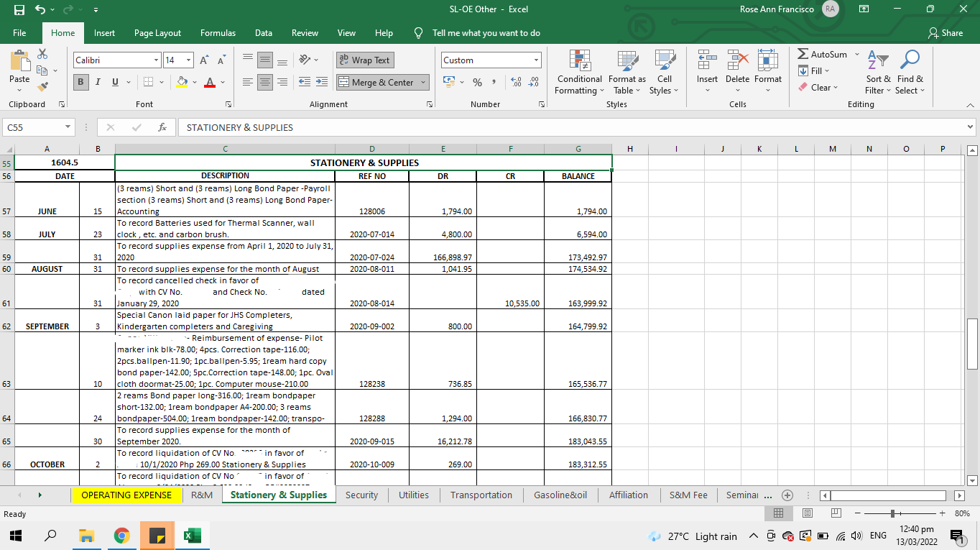Click the Increase Font Size icon
This screenshot has width=980, height=550.
point(205,60)
